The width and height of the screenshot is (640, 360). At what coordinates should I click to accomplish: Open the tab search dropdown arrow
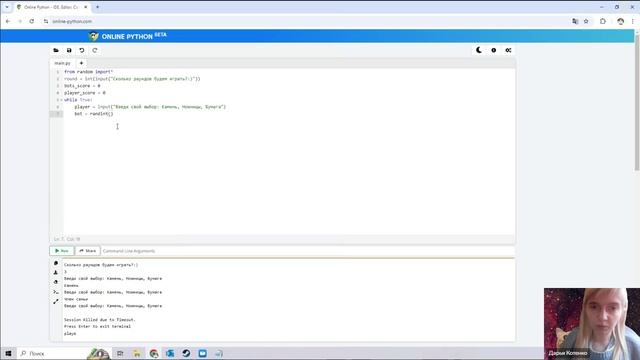click(x=7, y=7)
